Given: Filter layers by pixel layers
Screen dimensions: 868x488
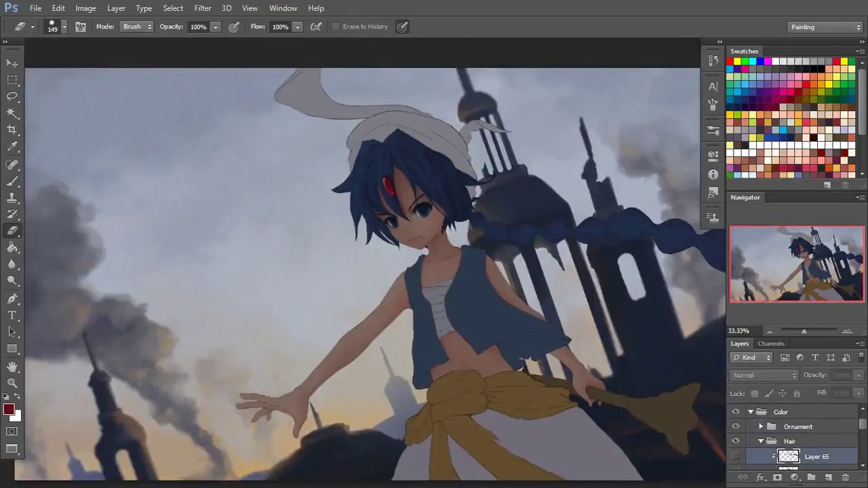Looking at the screenshot, I should [x=785, y=357].
